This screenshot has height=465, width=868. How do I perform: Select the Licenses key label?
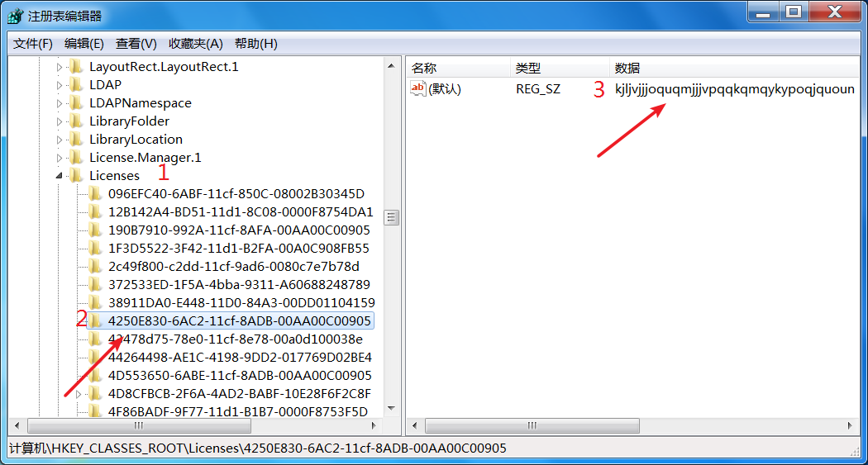(x=114, y=176)
